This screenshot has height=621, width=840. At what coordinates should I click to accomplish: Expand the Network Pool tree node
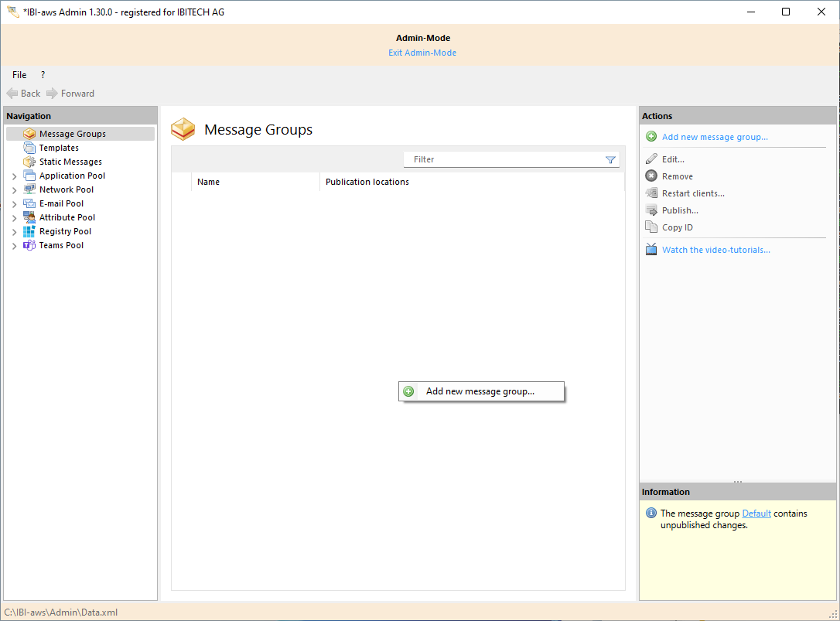click(14, 190)
